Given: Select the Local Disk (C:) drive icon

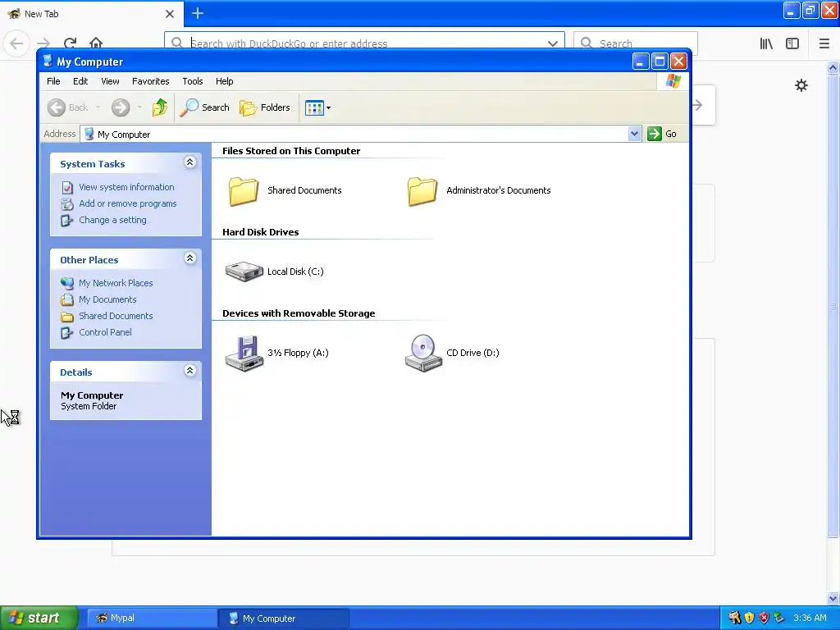Looking at the screenshot, I should pyautogui.click(x=244, y=272).
